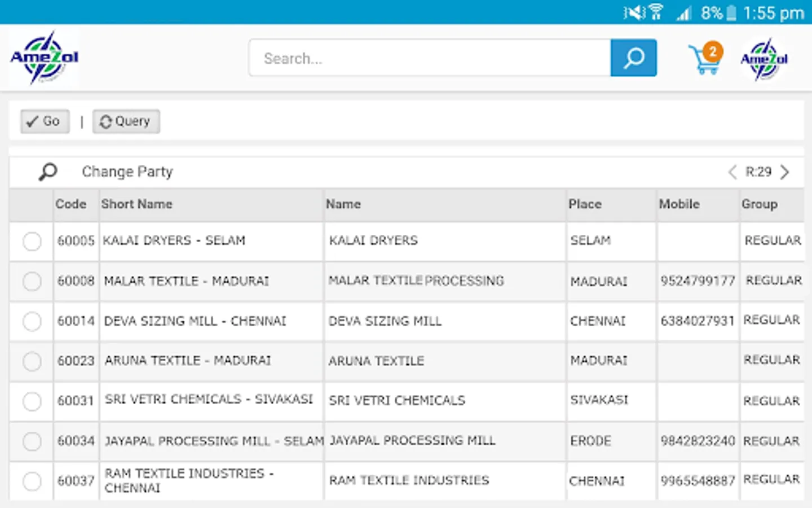Sort by the Short Name column header

coord(137,204)
